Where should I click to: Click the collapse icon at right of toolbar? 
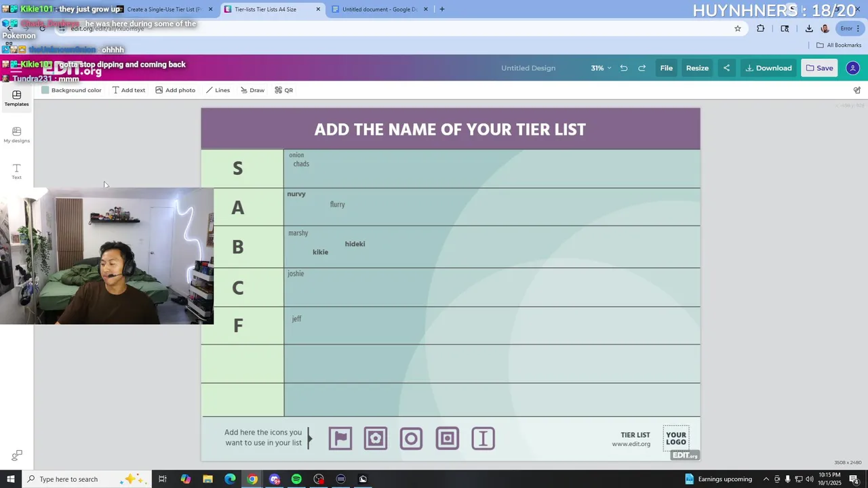856,90
